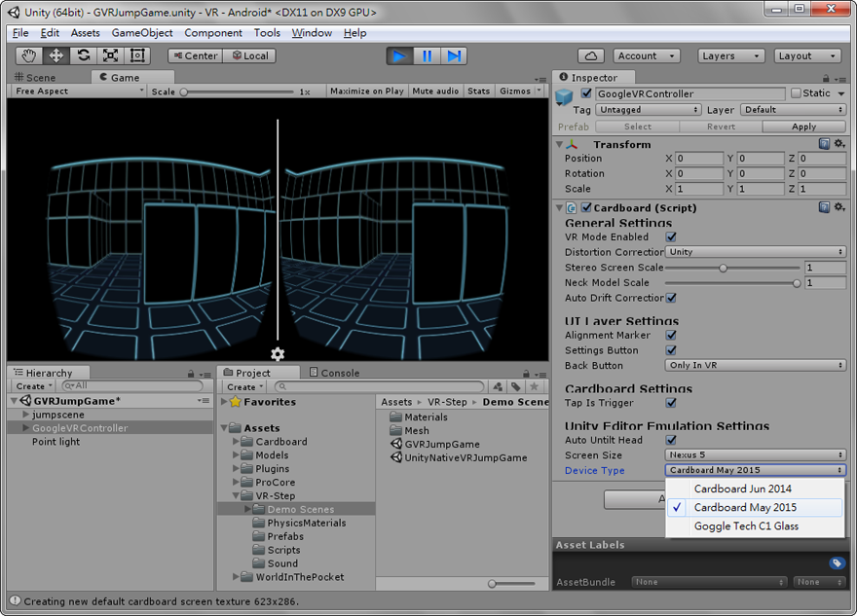Open the Layer dropdown in Inspector

click(x=793, y=110)
